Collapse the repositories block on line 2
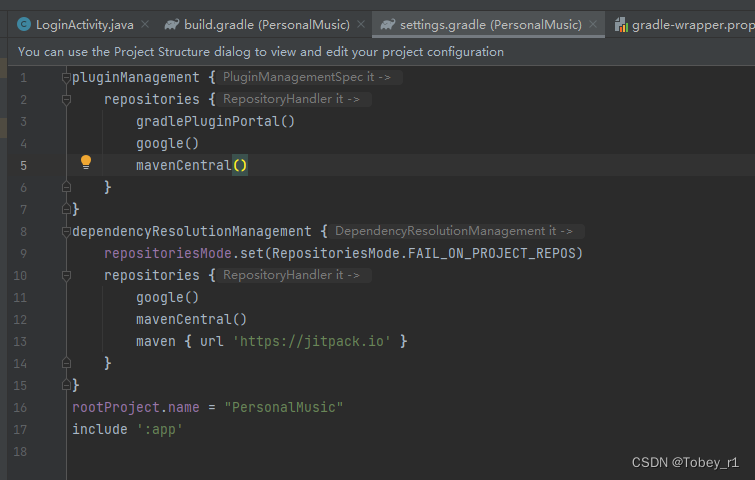755x480 pixels. [x=66, y=100]
